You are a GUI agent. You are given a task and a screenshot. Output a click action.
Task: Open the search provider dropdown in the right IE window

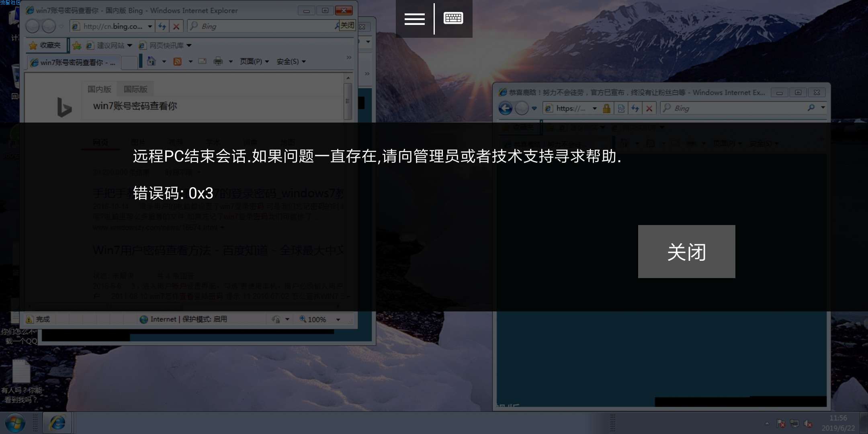point(823,108)
